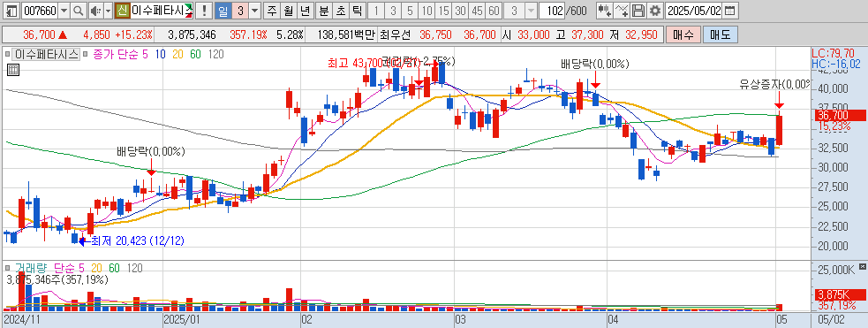Select the 5 interval button
This screenshot has height=328, width=868.
click(x=410, y=11)
